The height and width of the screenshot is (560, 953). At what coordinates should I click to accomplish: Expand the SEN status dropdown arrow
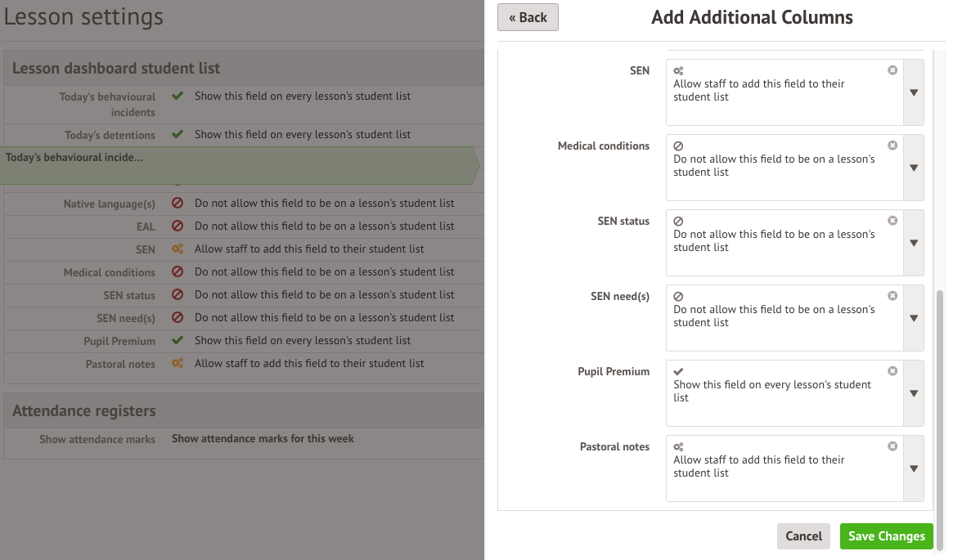914,243
